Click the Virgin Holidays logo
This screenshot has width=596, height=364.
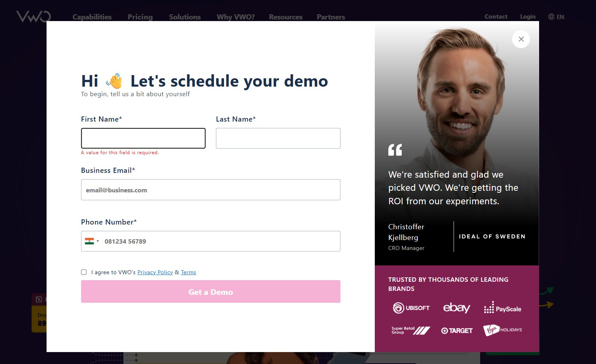click(x=503, y=330)
